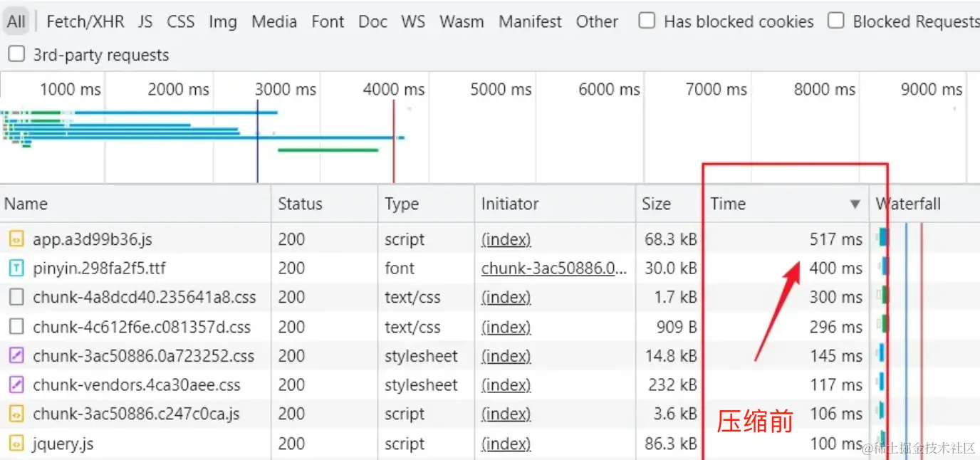980x460 pixels.
Task: Filter requests by Fetch/XHR
Action: point(85,21)
